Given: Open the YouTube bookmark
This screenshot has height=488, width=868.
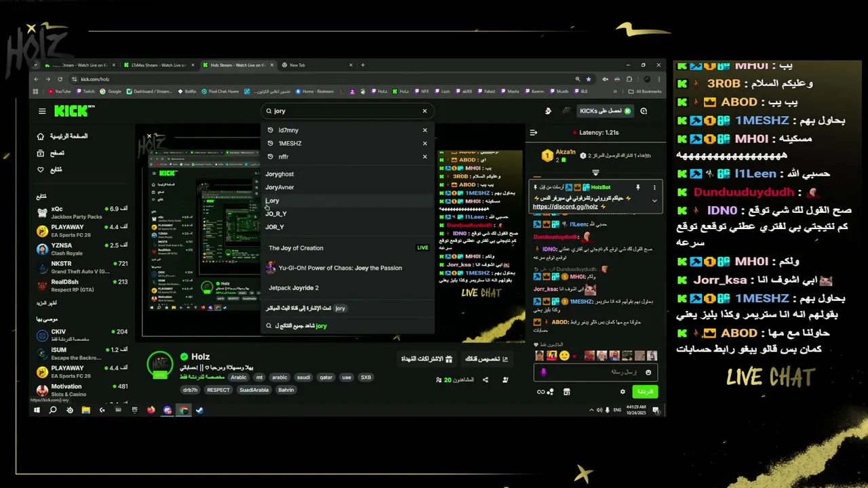Looking at the screenshot, I should (x=59, y=91).
